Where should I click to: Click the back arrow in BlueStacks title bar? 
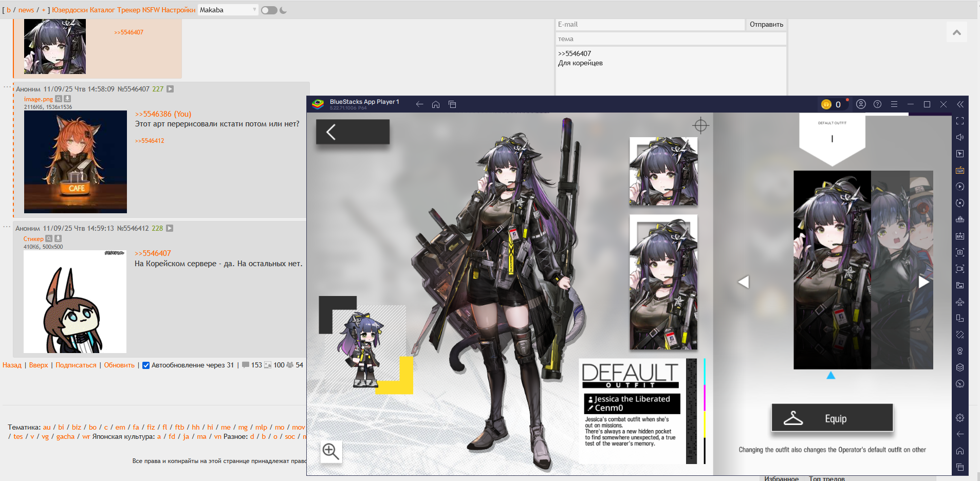point(419,104)
